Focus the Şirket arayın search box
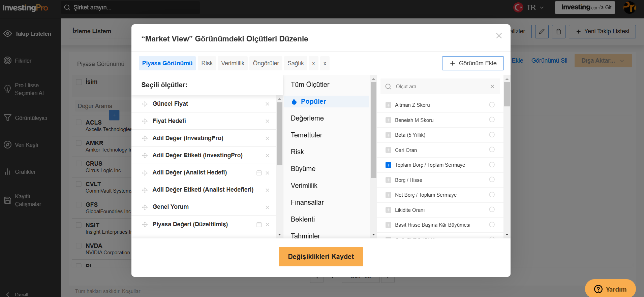 pyautogui.click(x=131, y=7)
